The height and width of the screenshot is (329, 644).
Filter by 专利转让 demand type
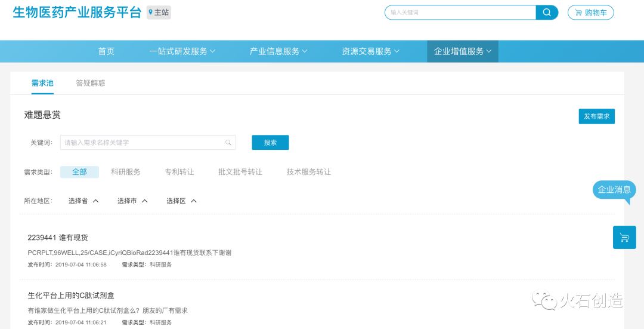tap(179, 172)
